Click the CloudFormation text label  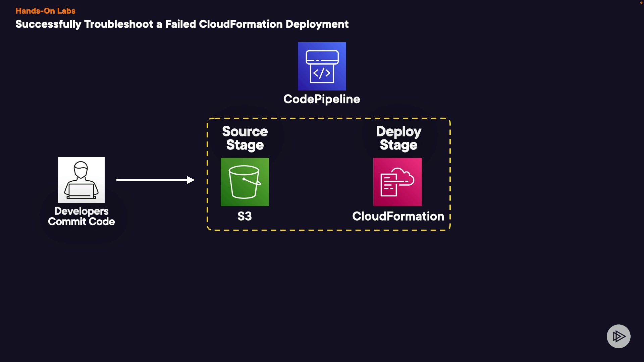click(x=398, y=216)
